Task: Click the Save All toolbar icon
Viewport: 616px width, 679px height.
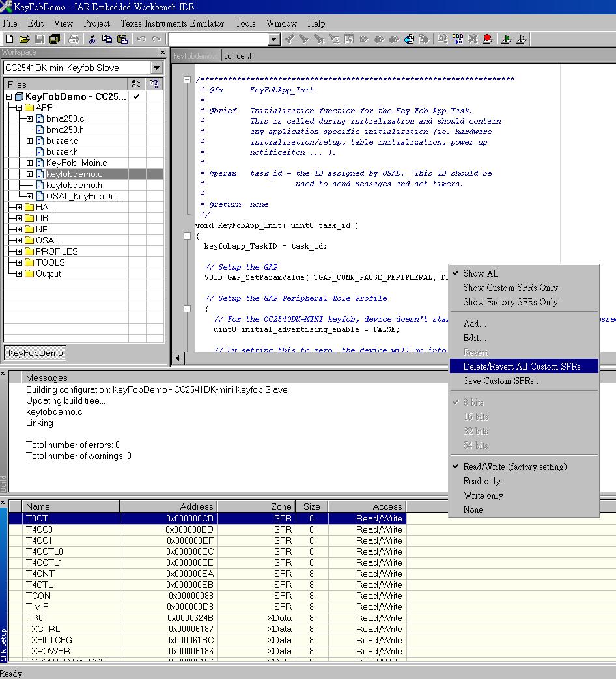Action: point(55,40)
